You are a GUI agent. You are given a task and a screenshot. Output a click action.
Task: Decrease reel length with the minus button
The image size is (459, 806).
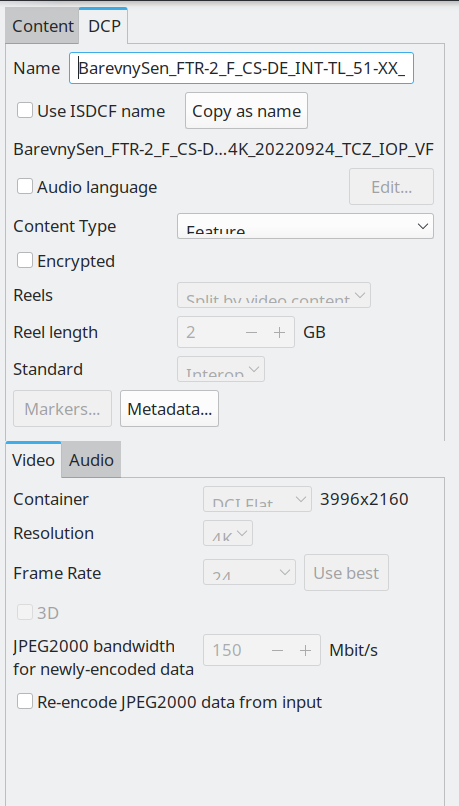251,333
